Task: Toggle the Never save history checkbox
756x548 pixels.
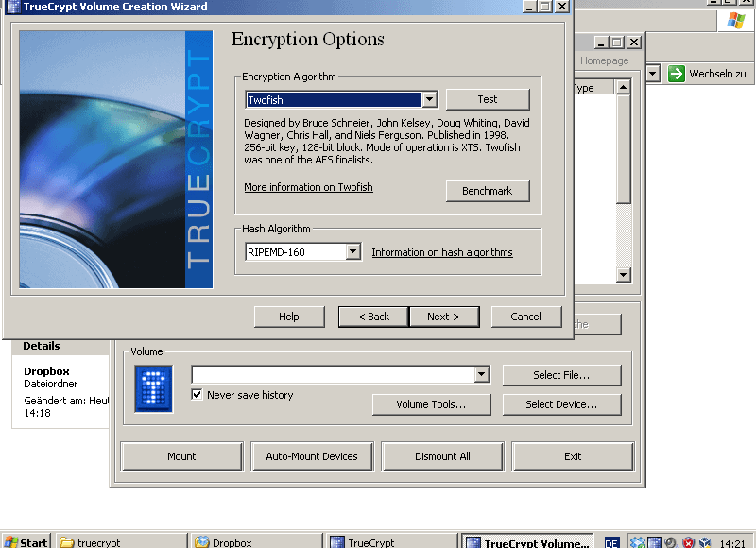Action: click(197, 395)
